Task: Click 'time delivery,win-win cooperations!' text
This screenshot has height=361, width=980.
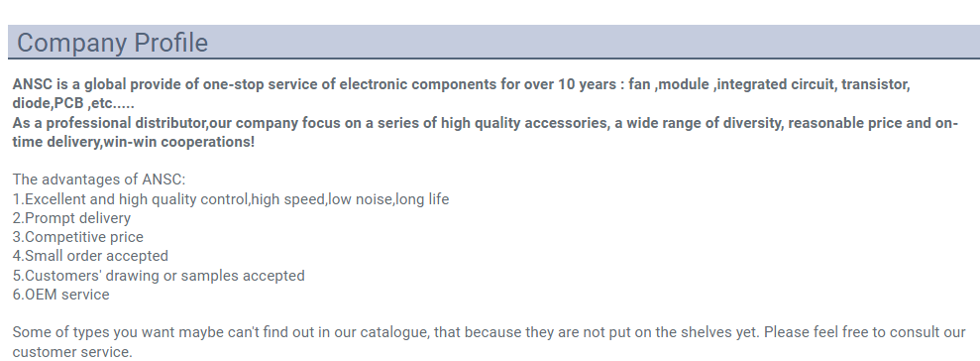Action: (x=134, y=142)
